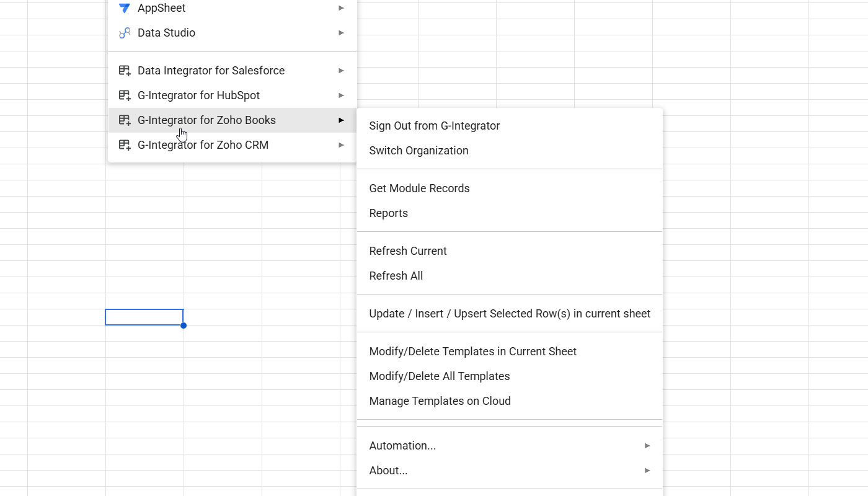Click the selected spreadsheet cell with blue border
Image resolution: width=868 pixels, height=496 pixels.
pyautogui.click(x=144, y=317)
